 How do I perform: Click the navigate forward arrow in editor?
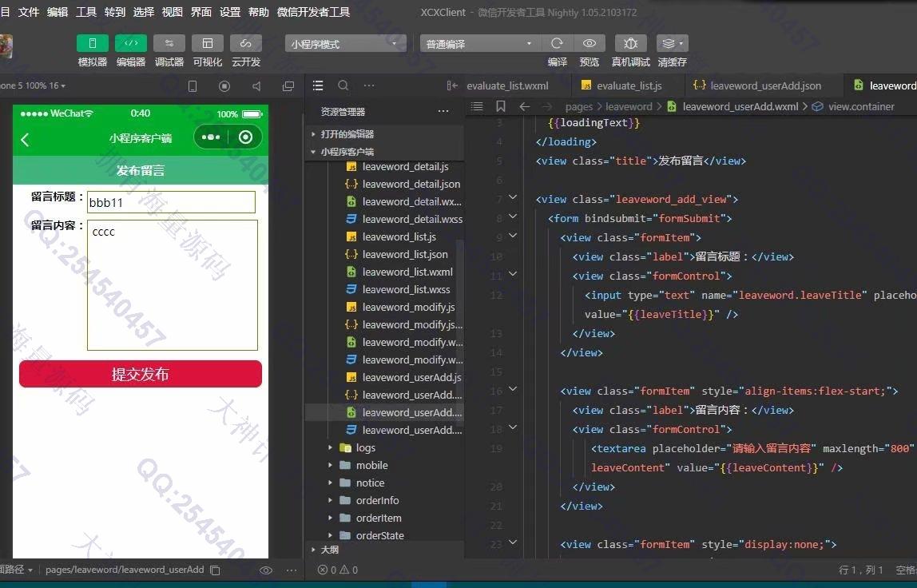coord(547,106)
